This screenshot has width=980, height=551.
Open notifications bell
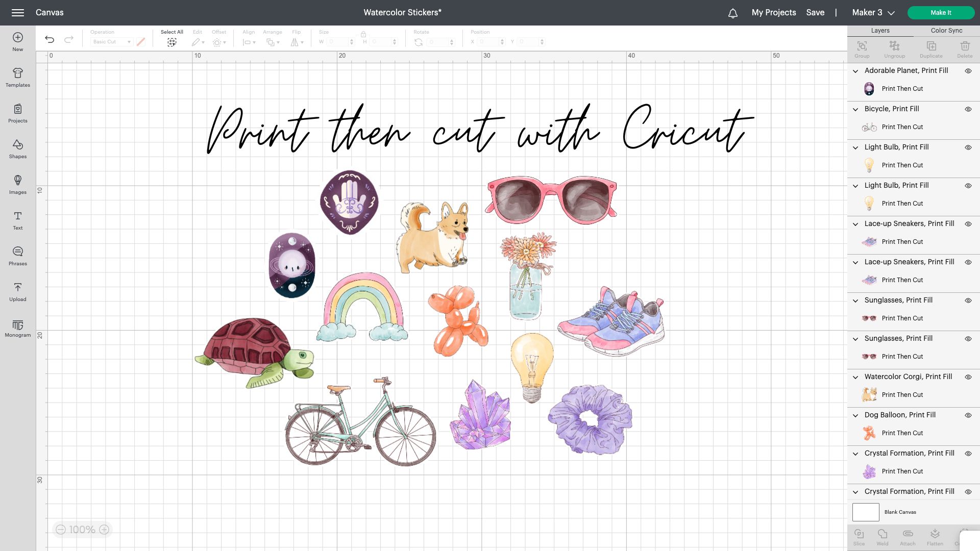pos(733,13)
